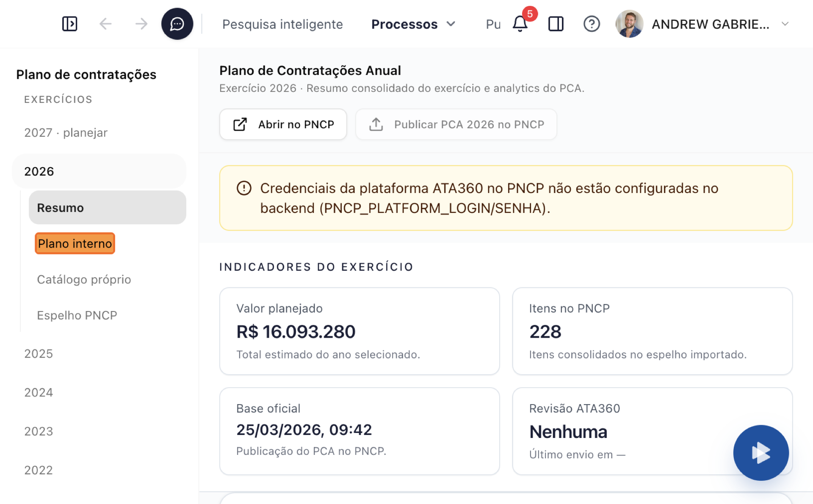Open the notifications bell

coord(520,24)
